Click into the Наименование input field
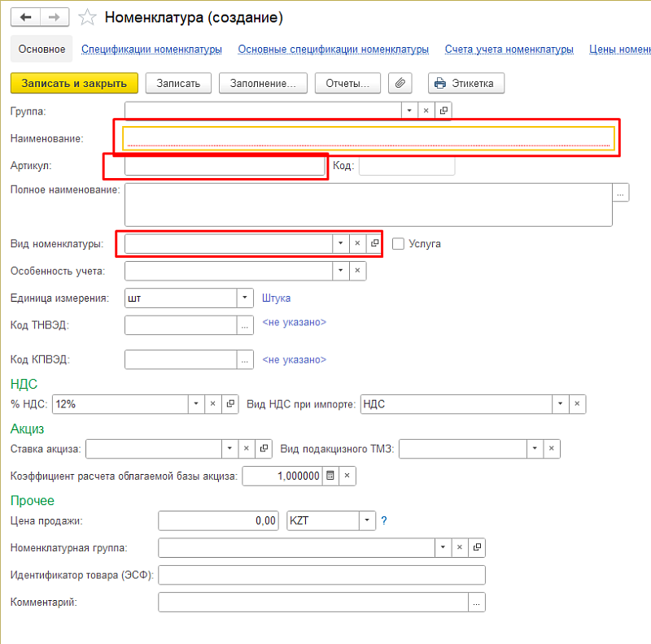The image size is (651, 644). [368, 138]
